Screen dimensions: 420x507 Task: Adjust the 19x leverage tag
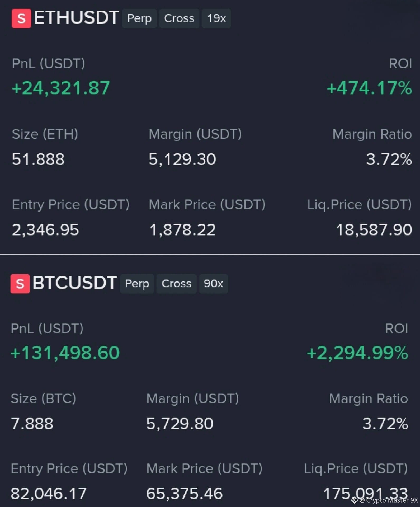pos(216,18)
